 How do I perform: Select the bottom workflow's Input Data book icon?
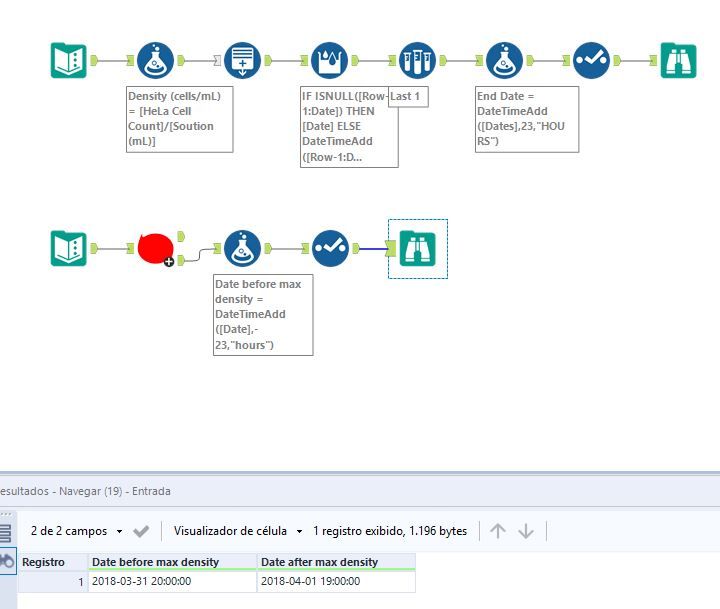tap(68, 248)
